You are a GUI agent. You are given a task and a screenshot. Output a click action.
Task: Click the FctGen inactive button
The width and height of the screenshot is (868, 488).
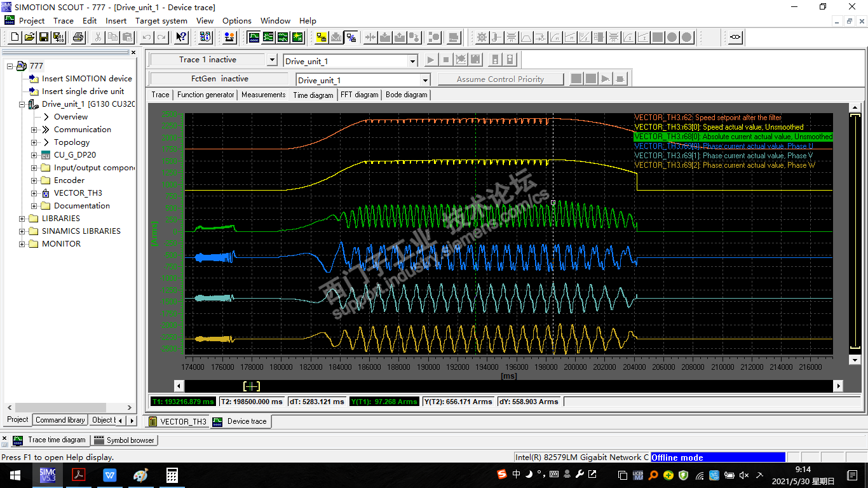[x=220, y=79]
